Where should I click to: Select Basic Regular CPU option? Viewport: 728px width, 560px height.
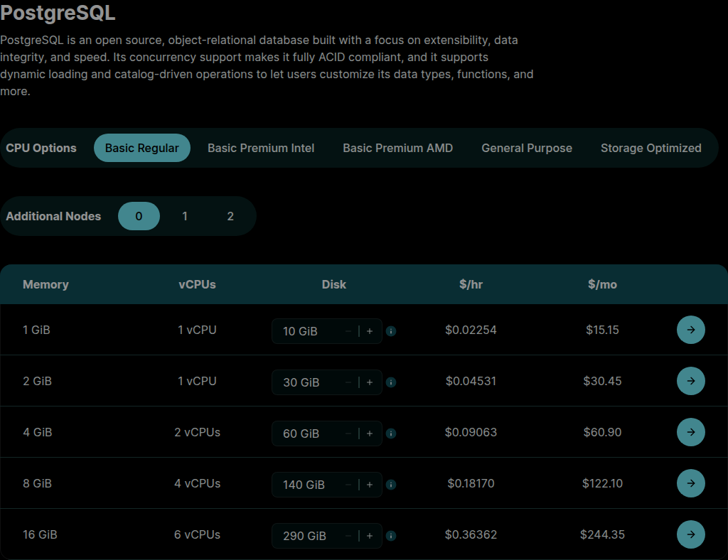[x=142, y=148]
